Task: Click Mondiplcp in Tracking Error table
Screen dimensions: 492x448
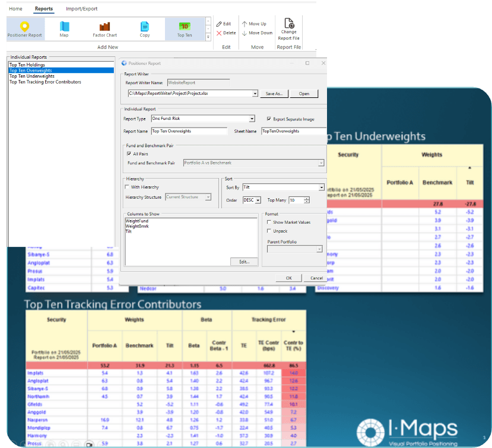Action: [x=39, y=428]
